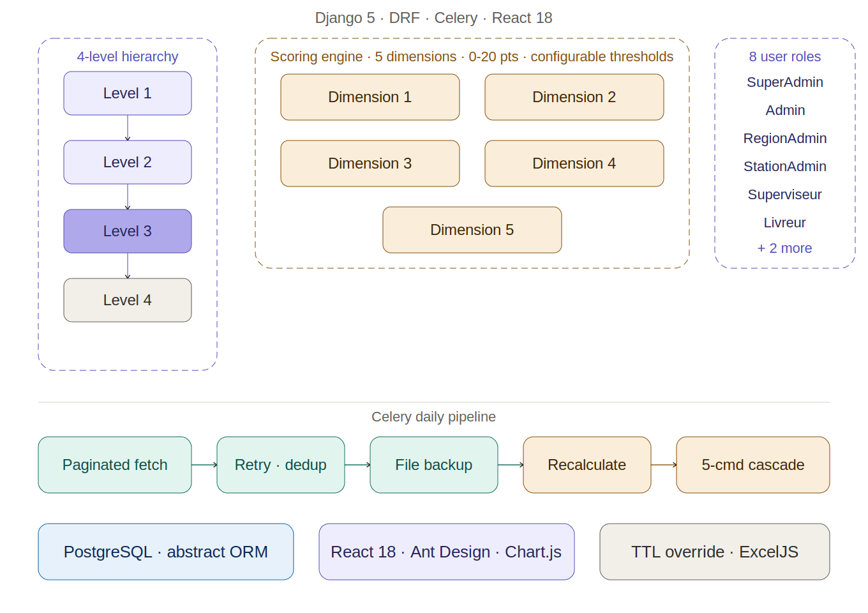This screenshot has height=613, width=868.
Task: Click the StationAdmin role text
Action: coord(785,167)
